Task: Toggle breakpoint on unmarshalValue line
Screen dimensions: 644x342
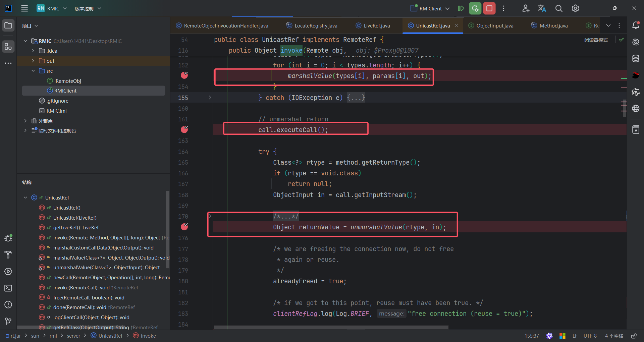Action: [184, 227]
